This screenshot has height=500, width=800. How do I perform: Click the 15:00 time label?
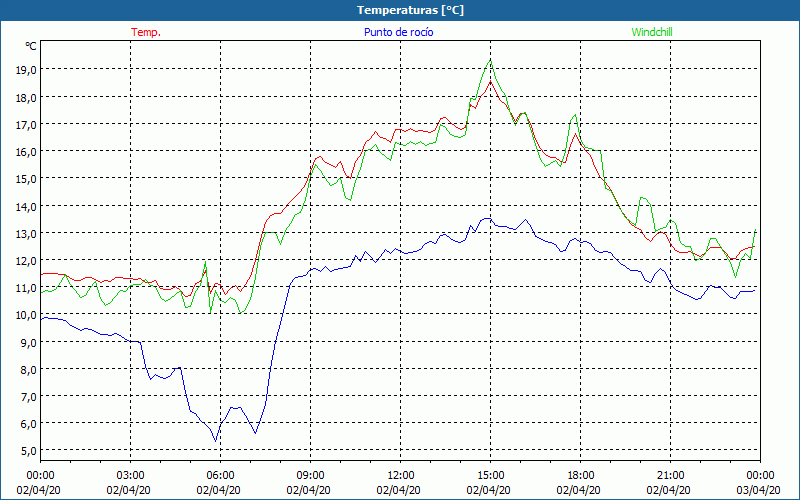tap(490, 475)
